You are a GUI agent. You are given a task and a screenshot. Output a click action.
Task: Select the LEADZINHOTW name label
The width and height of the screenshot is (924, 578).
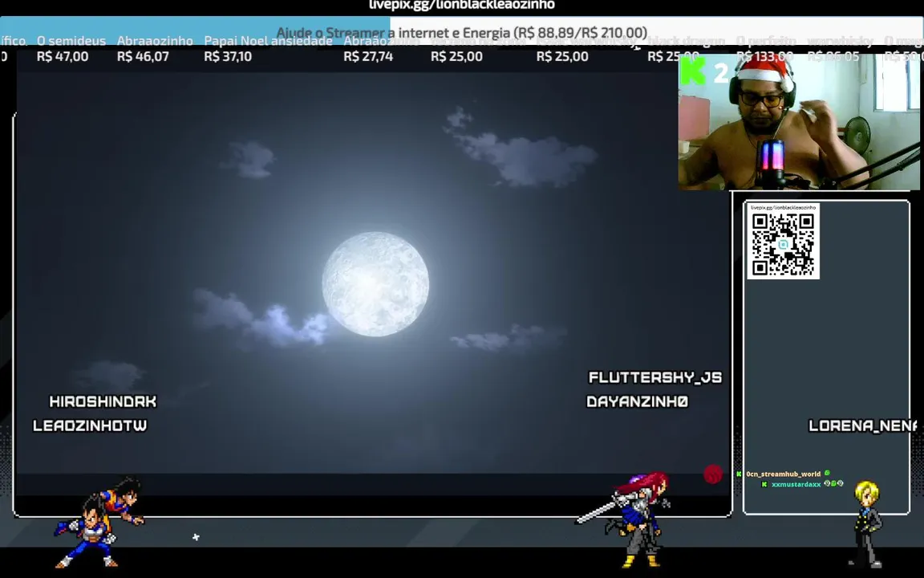coord(90,425)
